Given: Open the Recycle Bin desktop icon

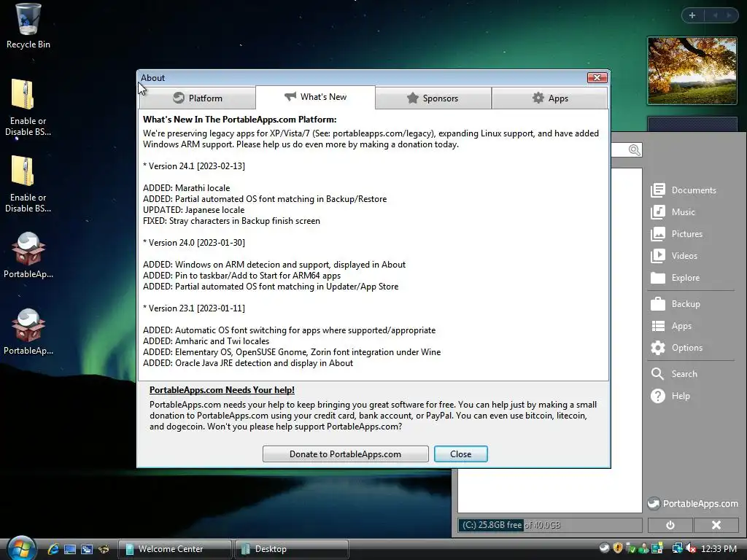Looking at the screenshot, I should click(x=28, y=27).
